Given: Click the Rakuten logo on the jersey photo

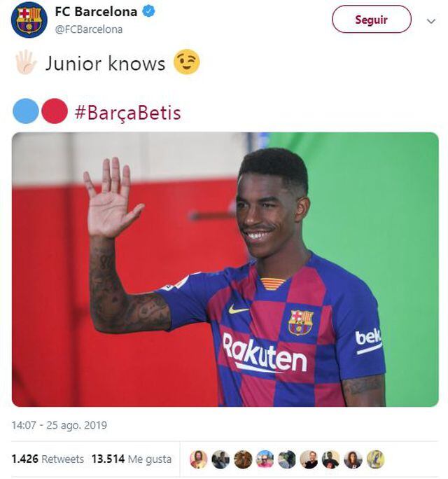Looking at the screenshot, I should tap(264, 355).
